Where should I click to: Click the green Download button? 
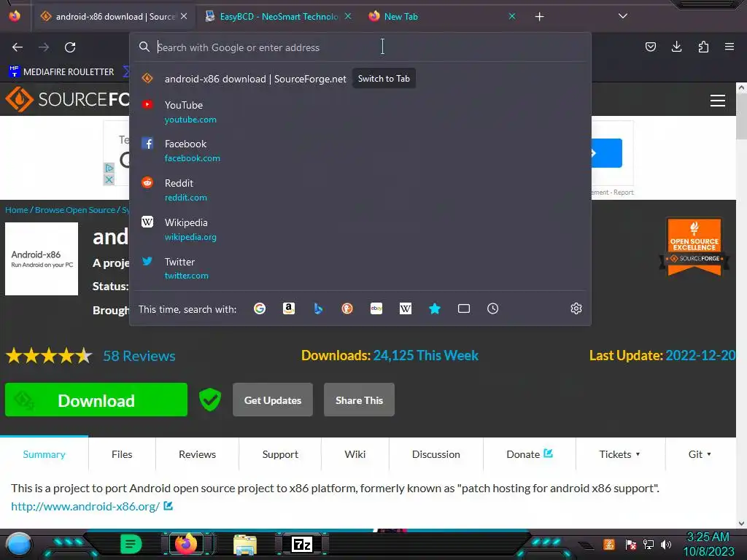tap(96, 400)
